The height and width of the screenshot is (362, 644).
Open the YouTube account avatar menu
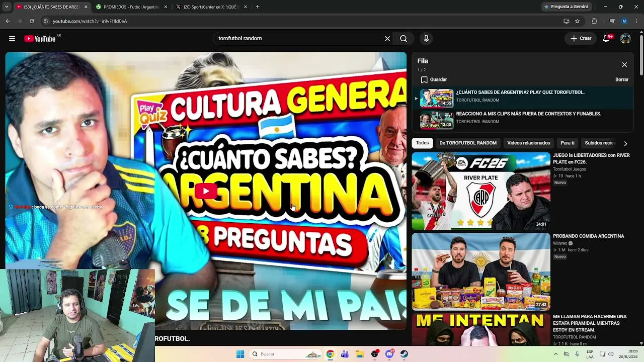[625, 39]
